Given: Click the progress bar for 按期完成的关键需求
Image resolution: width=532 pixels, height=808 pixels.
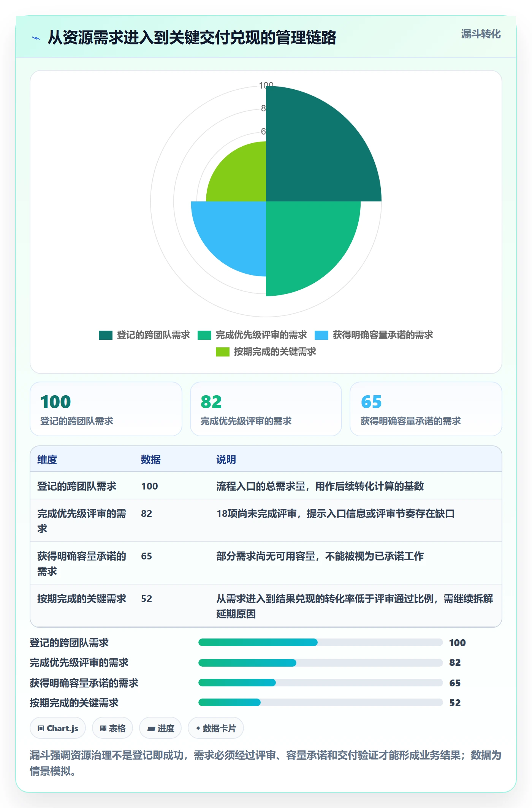Looking at the screenshot, I should click(x=320, y=702).
